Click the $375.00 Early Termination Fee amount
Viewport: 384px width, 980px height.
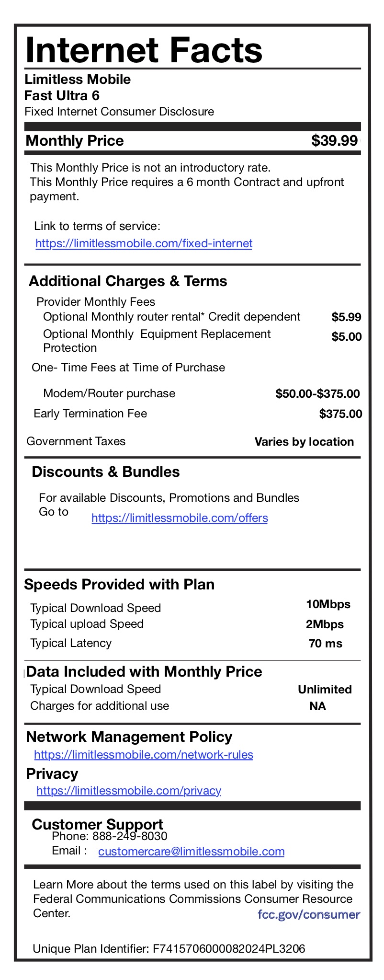(340, 414)
